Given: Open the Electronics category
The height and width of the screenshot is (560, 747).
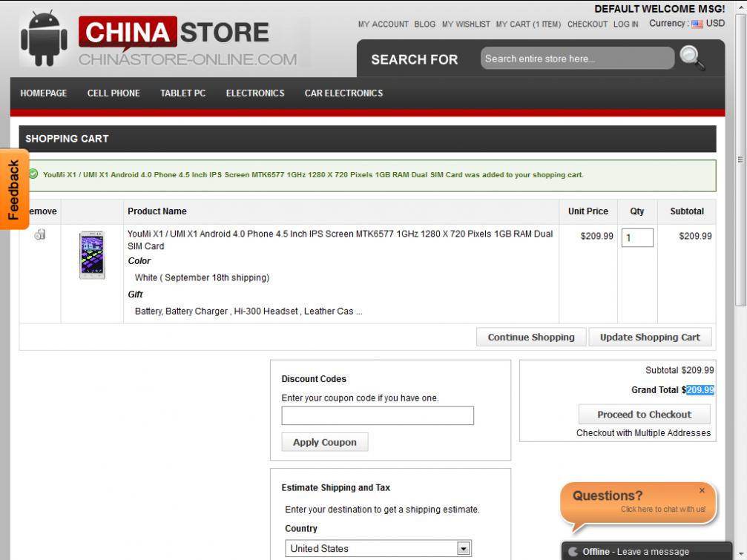Looking at the screenshot, I should (x=255, y=93).
